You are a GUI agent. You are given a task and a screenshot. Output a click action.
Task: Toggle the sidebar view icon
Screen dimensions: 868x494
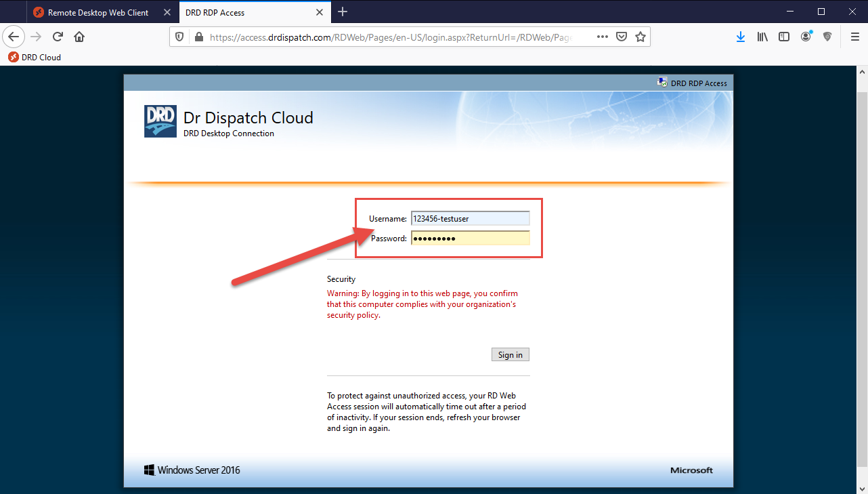click(784, 37)
